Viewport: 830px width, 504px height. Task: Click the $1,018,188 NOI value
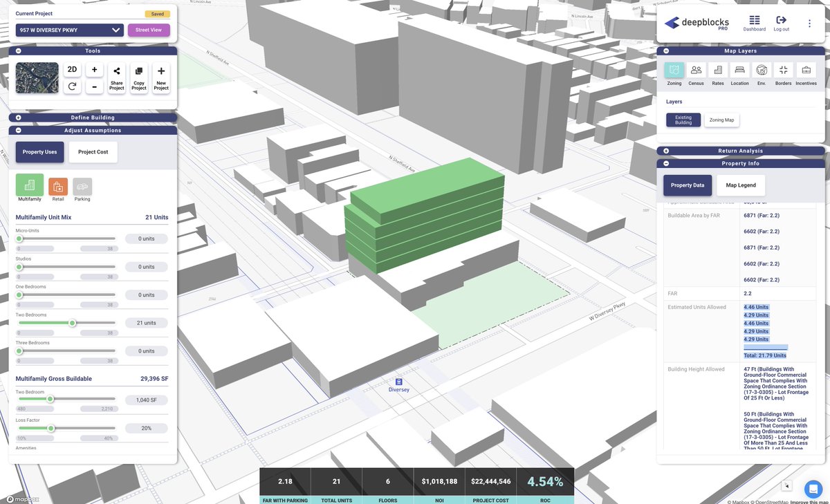(440, 482)
